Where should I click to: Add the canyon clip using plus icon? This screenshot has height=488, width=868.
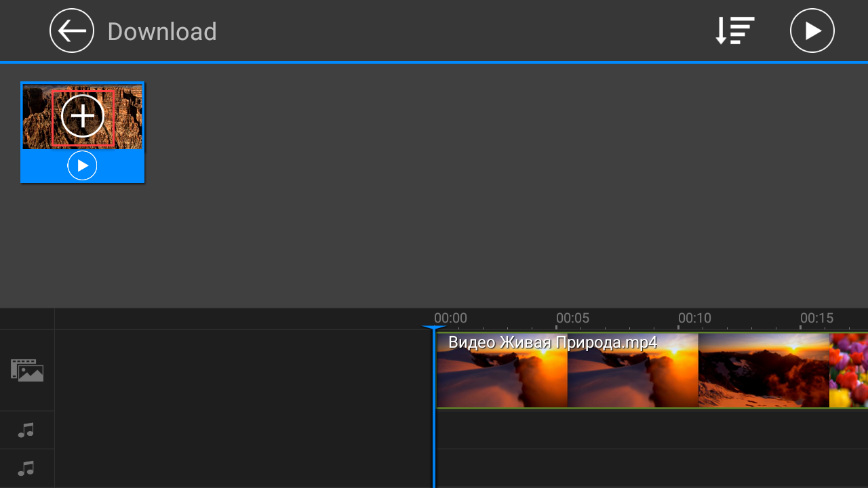tap(83, 117)
